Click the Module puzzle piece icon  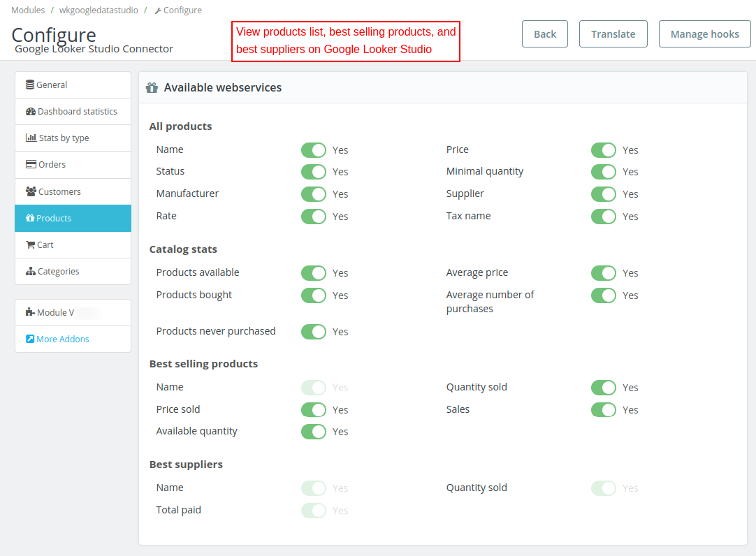[30, 313]
